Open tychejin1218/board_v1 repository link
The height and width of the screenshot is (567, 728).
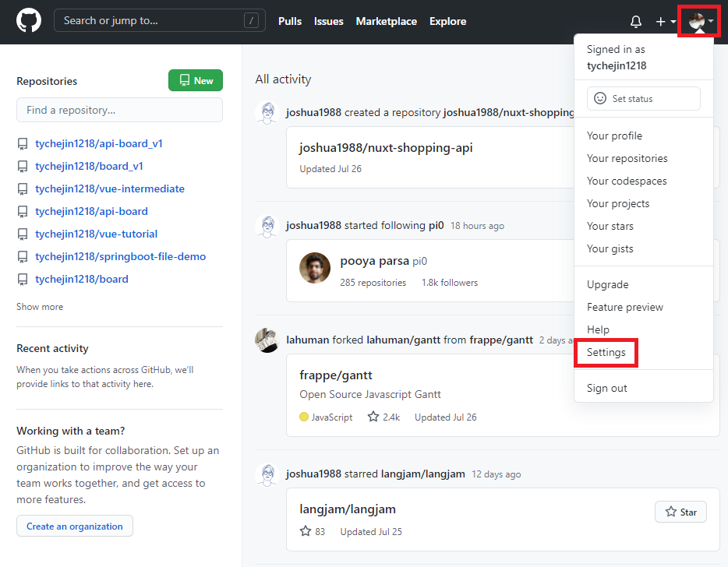(x=89, y=167)
